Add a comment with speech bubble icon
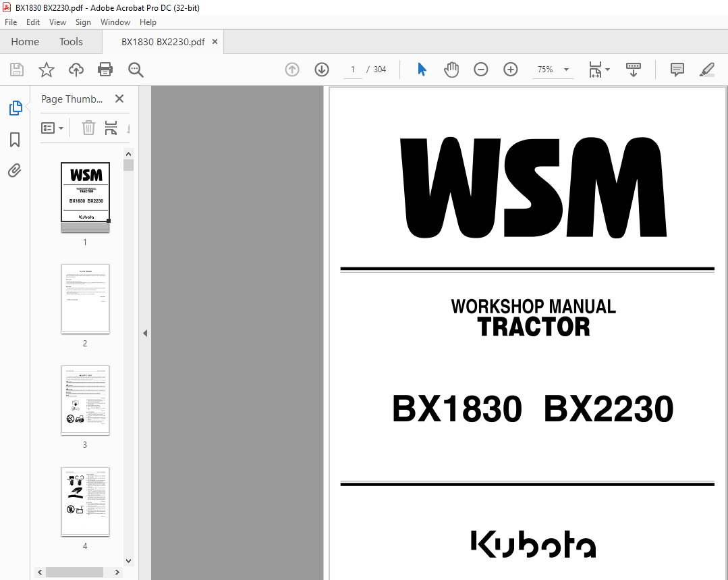 (677, 70)
